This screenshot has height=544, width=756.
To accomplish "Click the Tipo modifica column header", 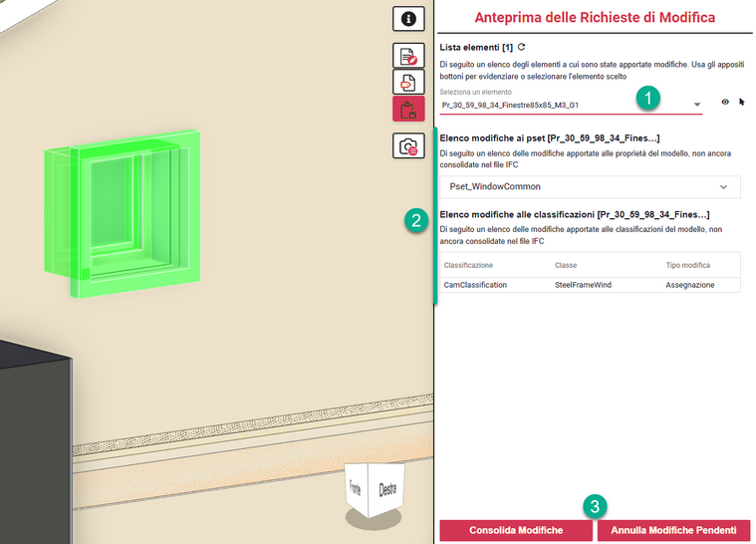I will click(687, 265).
